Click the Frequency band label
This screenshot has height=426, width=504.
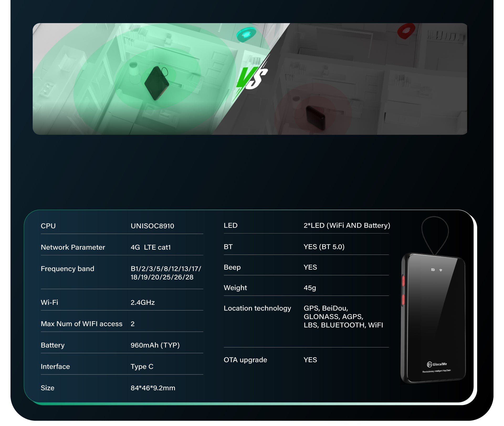(x=67, y=269)
